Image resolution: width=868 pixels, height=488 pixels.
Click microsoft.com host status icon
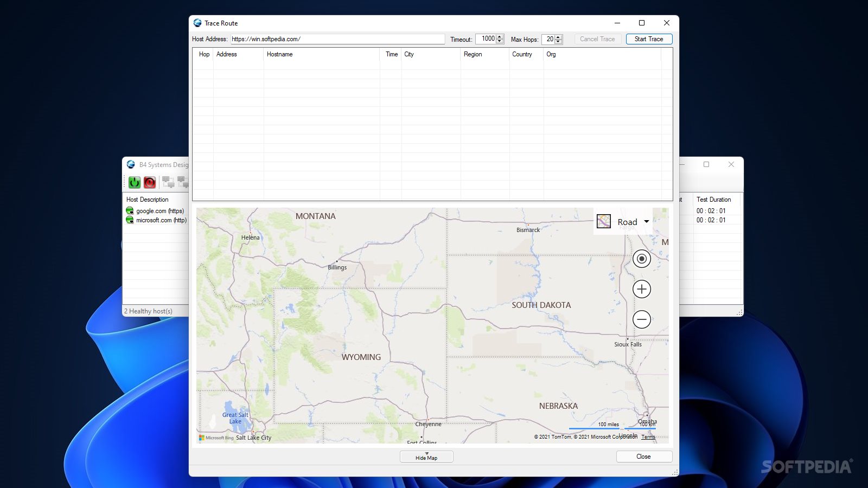pos(130,220)
